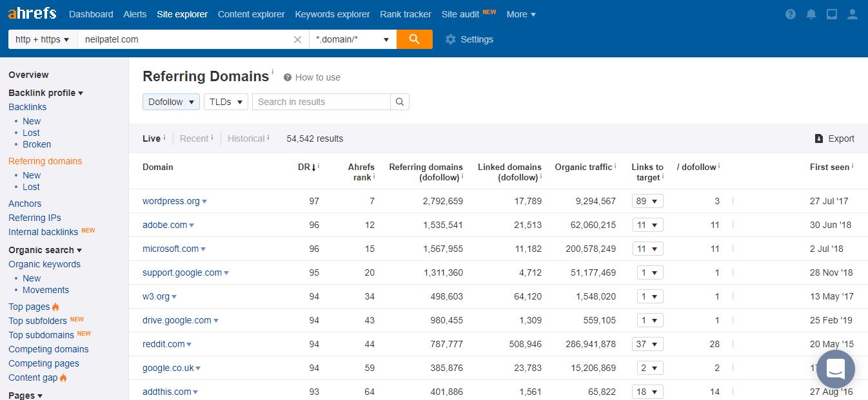Click the 54,542 results count

(x=315, y=138)
